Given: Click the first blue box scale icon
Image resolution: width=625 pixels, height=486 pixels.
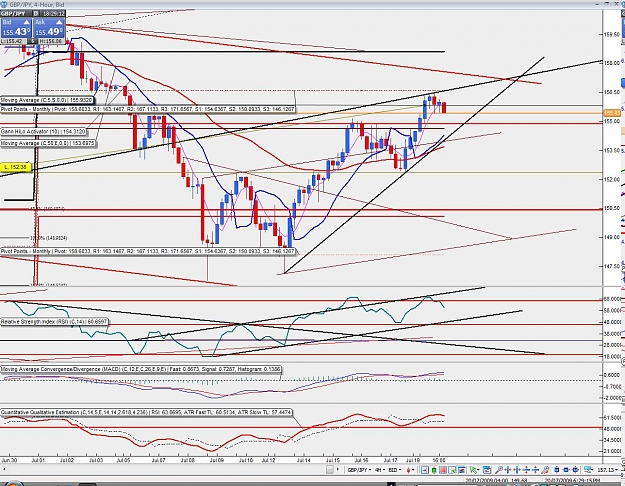Looking at the screenshot, I should [x=557, y=470].
